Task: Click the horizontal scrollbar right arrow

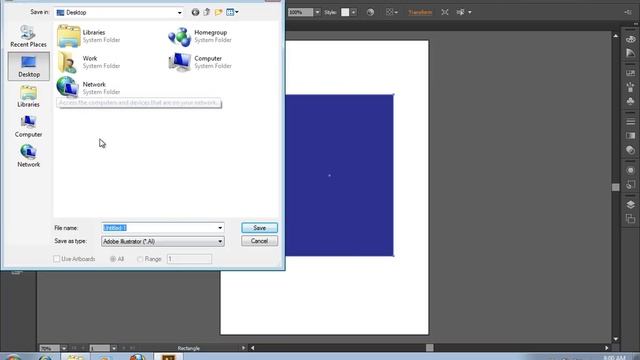Action: click(x=607, y=348)
